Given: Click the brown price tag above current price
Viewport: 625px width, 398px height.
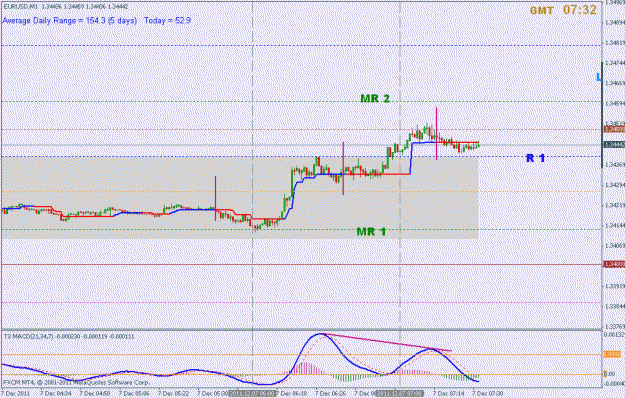Looking at the screenshot, I should [614, 129].
